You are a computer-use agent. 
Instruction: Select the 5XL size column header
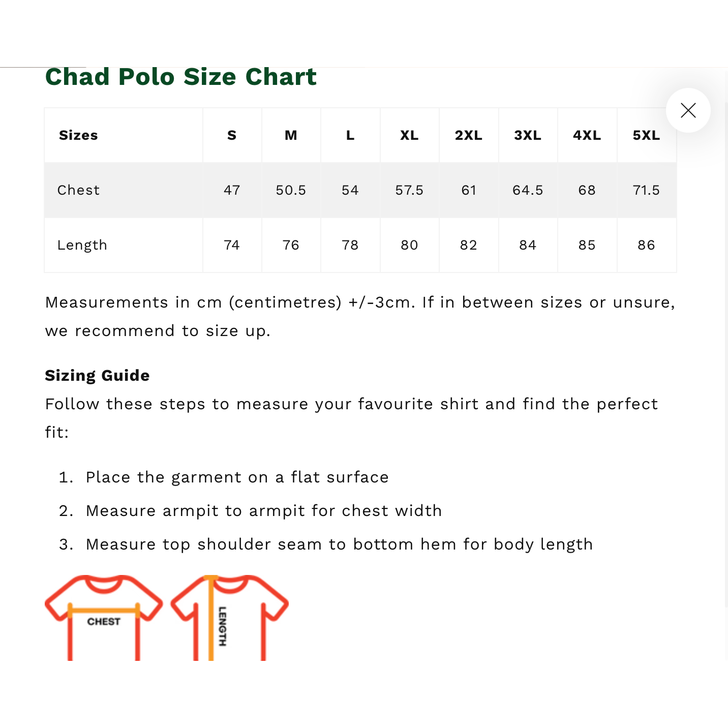[646, 135]
